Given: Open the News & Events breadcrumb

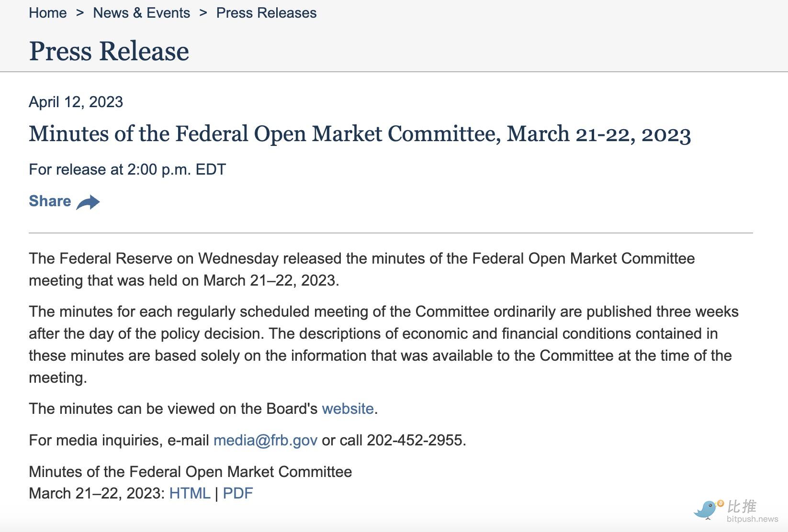Looking at the screenshot, I should click(141, 13).
